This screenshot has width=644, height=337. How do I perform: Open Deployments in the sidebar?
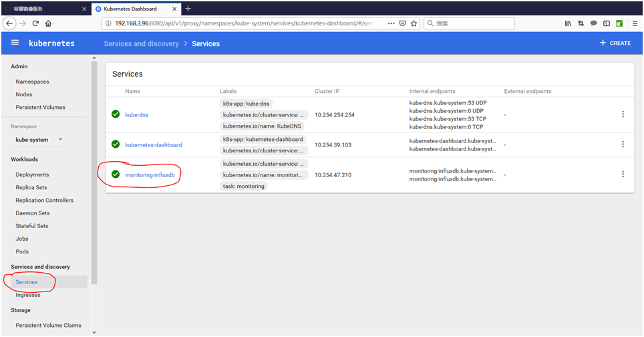pyautogui.click(x=32, y=175)
